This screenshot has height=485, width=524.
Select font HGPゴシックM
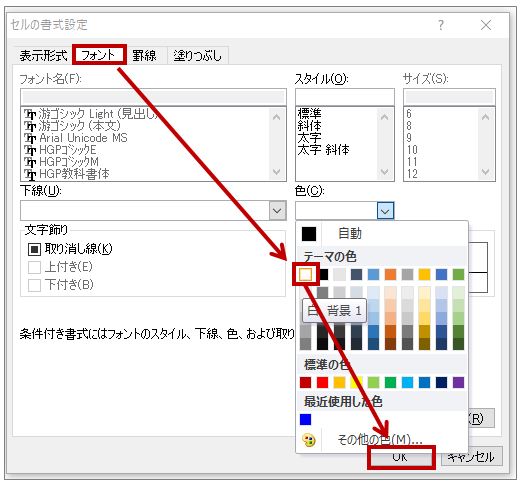coord(61,162)
